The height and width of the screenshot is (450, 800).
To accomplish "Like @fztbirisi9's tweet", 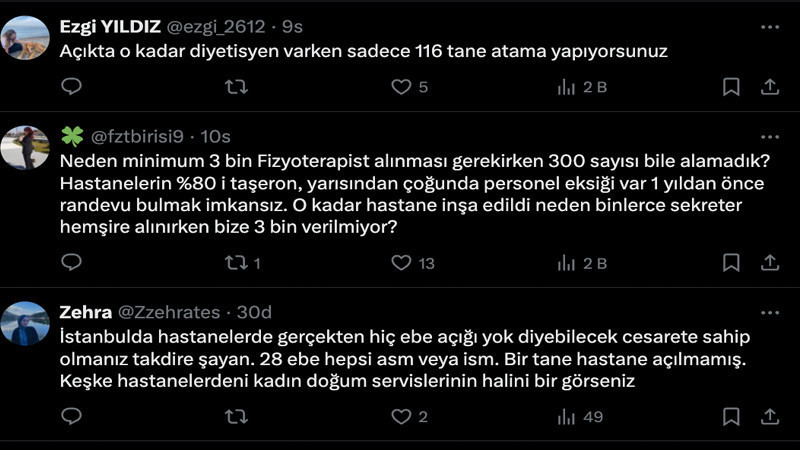I will (x=401, y=263).
